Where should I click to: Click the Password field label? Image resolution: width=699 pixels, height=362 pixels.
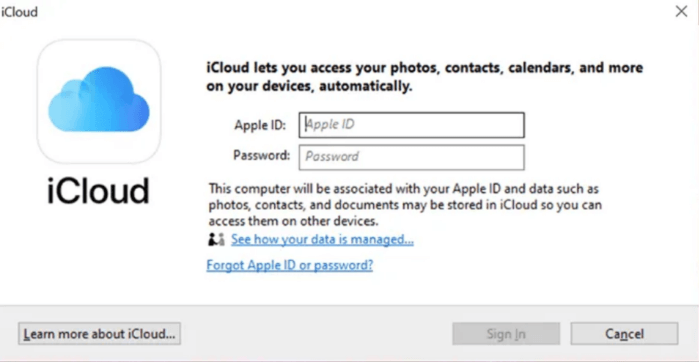[x=262, y=156]
